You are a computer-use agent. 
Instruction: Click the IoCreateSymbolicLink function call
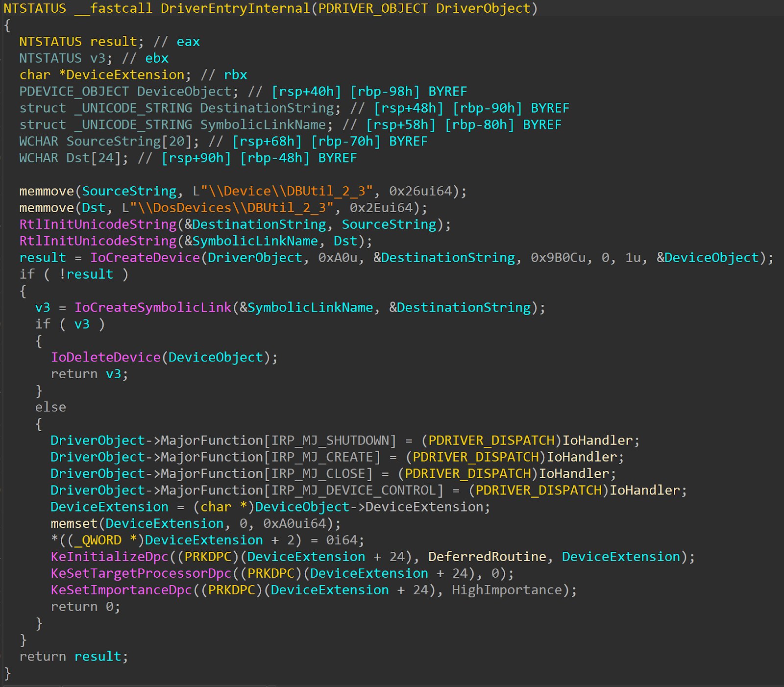tap(152, 308)
